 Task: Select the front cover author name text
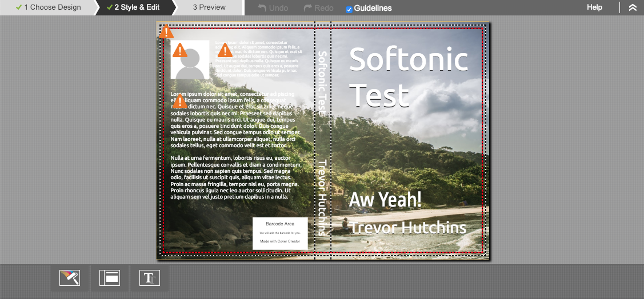(x=408, y=228)
